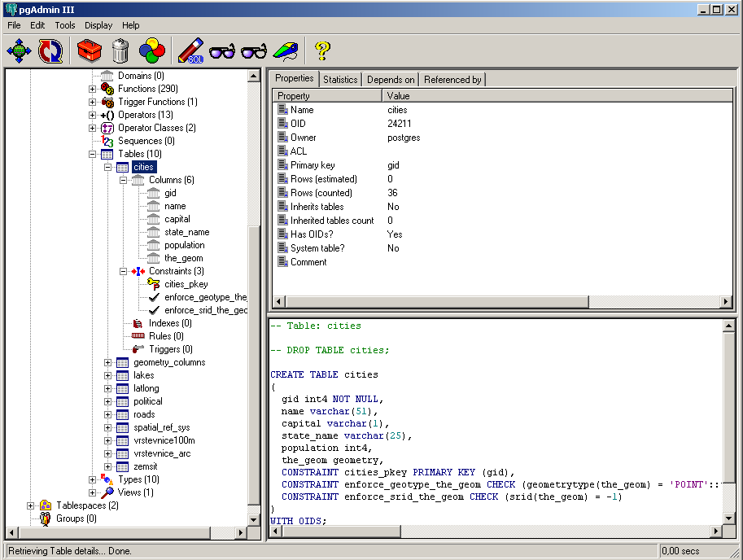743x560 pixels.
Task: Click the Operators (13) node icon
Action: [x=107, y=115]
